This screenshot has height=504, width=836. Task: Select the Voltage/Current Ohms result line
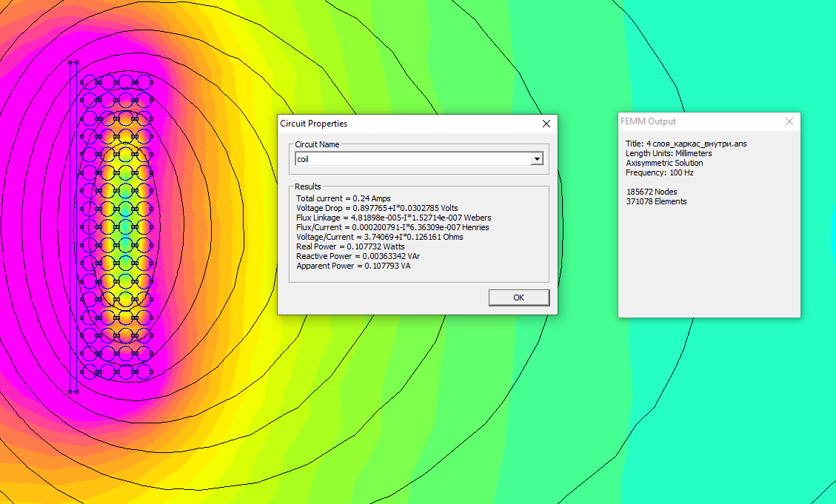[x=380, y=237]
